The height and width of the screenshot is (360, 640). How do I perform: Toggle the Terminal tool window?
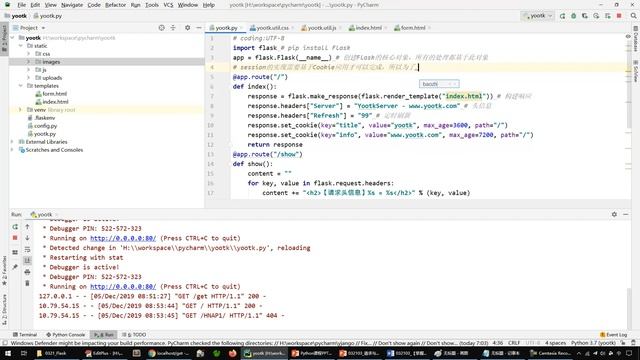click(24, 335)
